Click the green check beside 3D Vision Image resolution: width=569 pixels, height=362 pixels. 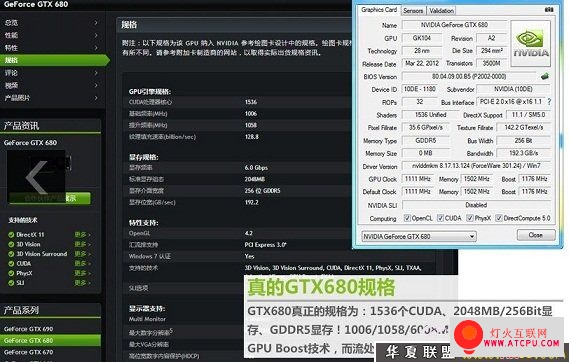click(x=11, y=244)
